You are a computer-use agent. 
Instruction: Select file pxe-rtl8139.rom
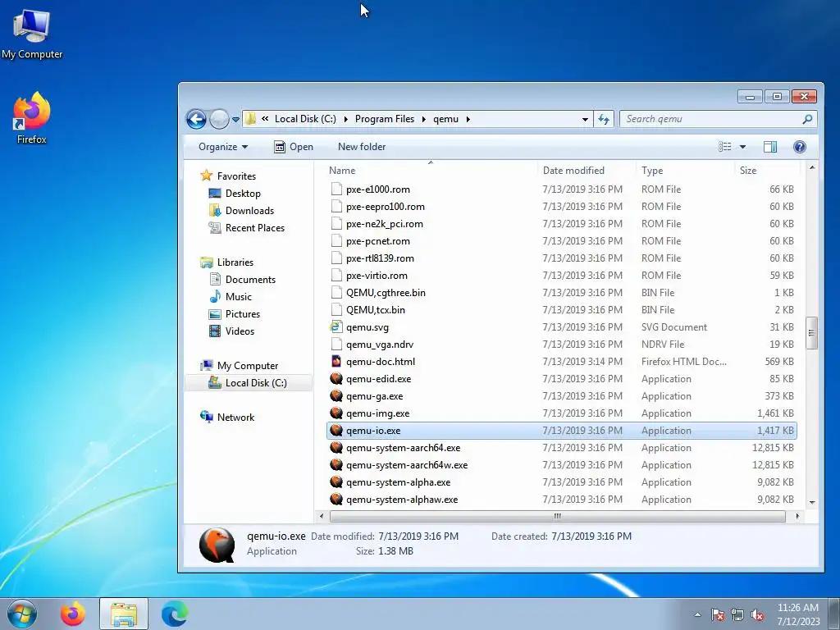561,258
